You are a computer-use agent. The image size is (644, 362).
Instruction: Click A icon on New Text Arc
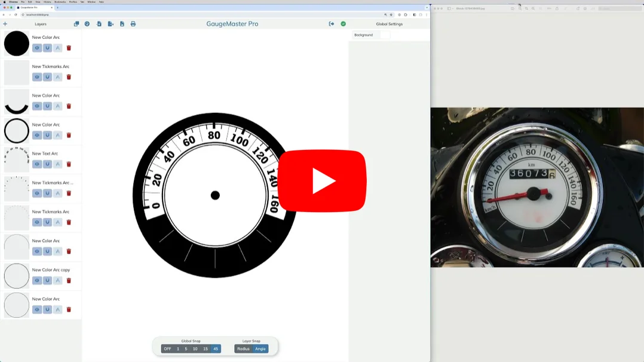[x=58, y=164]
